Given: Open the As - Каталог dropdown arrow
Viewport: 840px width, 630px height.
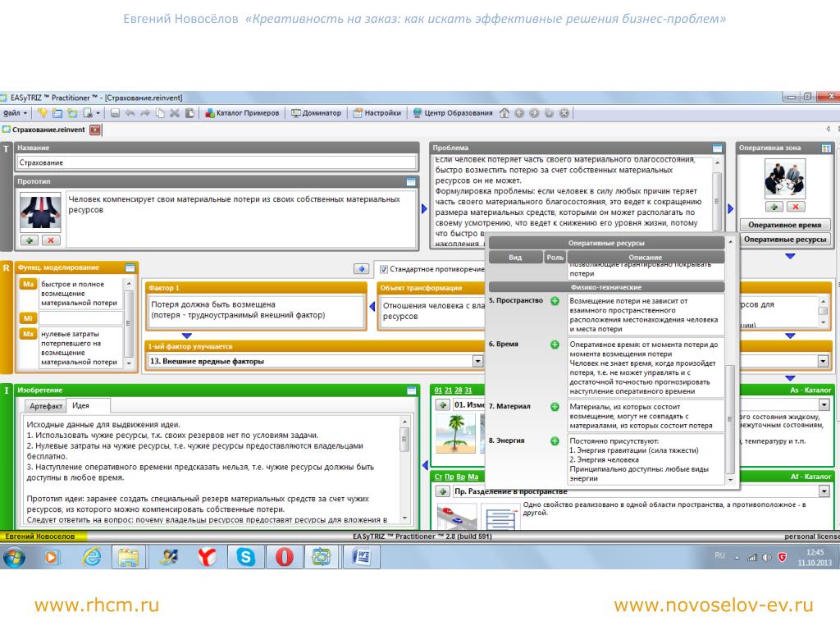Looking at the screenshot, I should 824,405.
